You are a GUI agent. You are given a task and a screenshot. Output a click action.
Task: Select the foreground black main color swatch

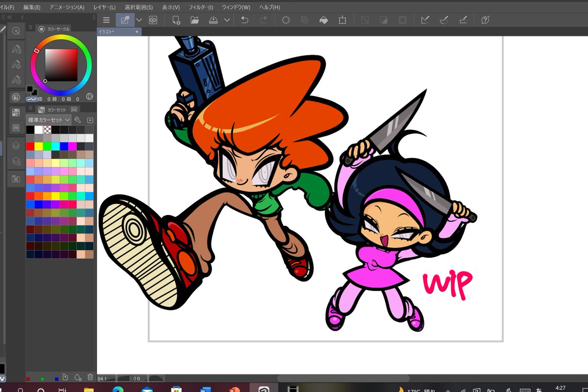[30, 89]
